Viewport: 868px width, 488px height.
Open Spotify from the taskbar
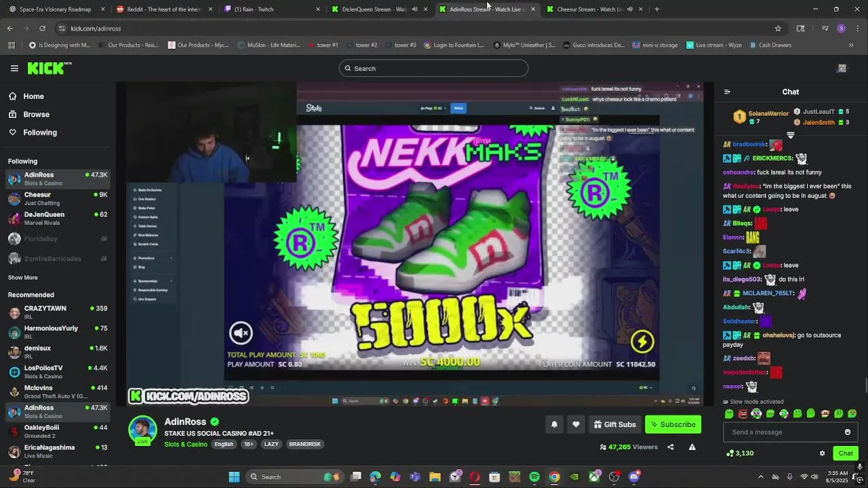(x=534, y=477)
